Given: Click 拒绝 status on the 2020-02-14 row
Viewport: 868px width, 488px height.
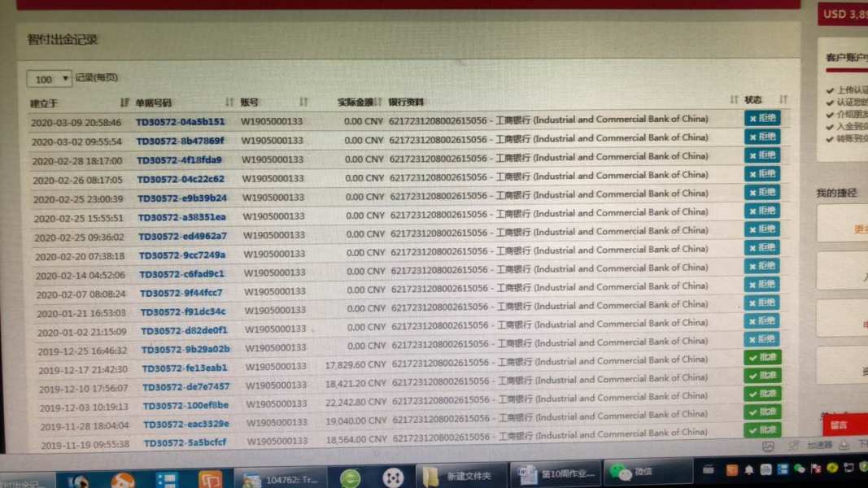Looking at the screenshot, I should [762, 266].
